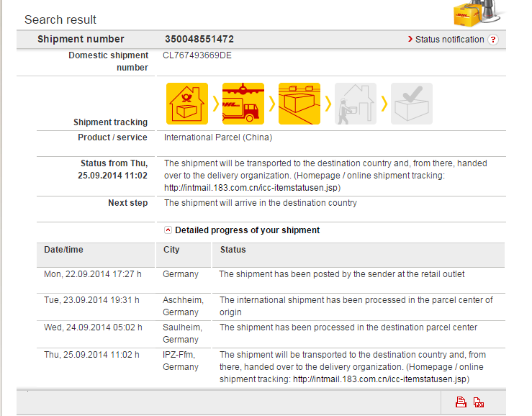This screenshot has width=532, height=416.
Task: Click shipment number 350048551472
Action: coord(199,40)
